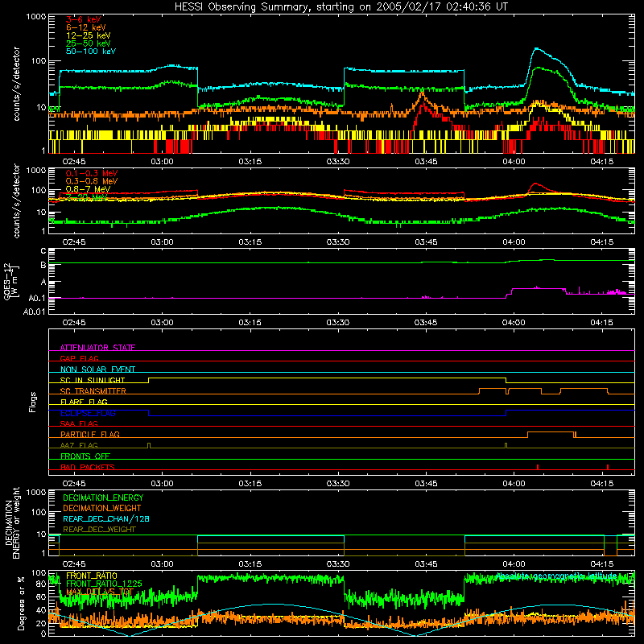Pick the FLARE_FLAG label

point(84,402)
